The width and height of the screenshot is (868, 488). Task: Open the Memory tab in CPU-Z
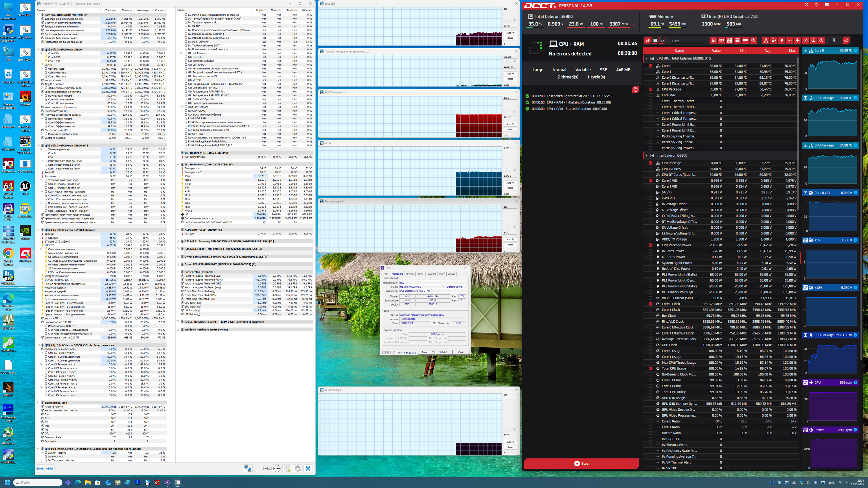[410, 274]
